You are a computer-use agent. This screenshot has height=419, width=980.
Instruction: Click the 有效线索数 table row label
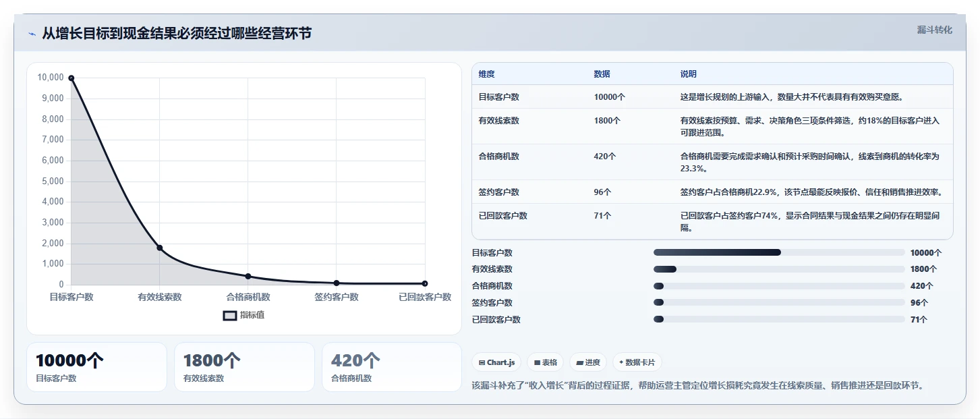point(498,121)
